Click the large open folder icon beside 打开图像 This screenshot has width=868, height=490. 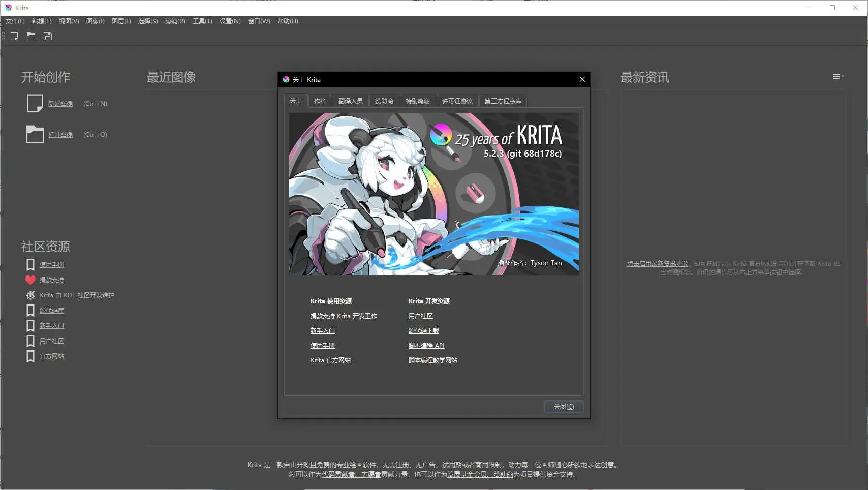tap(35, 134)
